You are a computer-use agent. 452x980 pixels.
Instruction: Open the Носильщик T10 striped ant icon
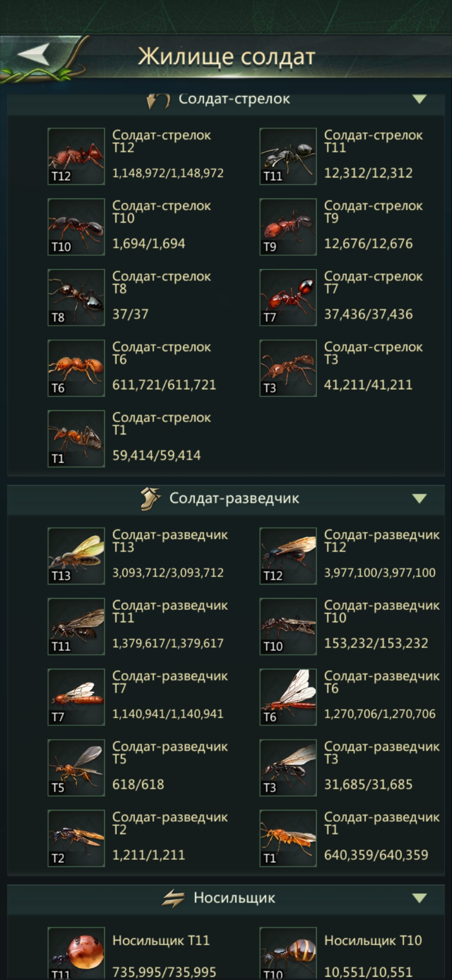tap(288, 954)
